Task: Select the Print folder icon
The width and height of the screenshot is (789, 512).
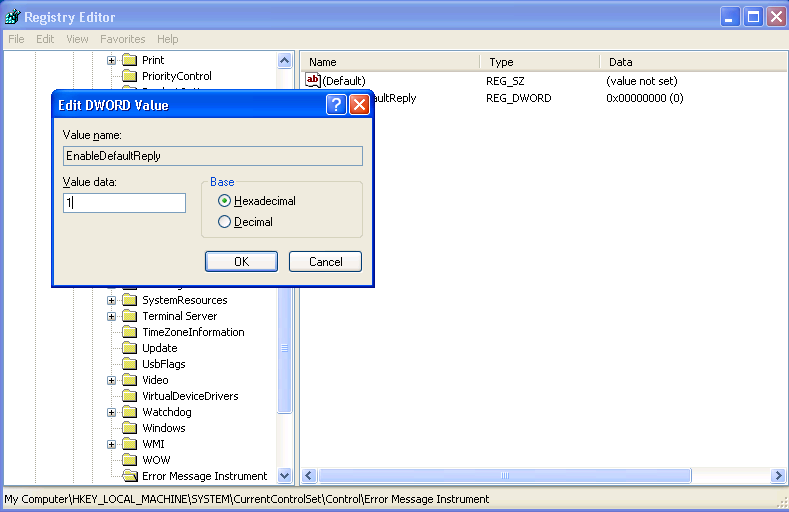Action: [x=129, y=60]
